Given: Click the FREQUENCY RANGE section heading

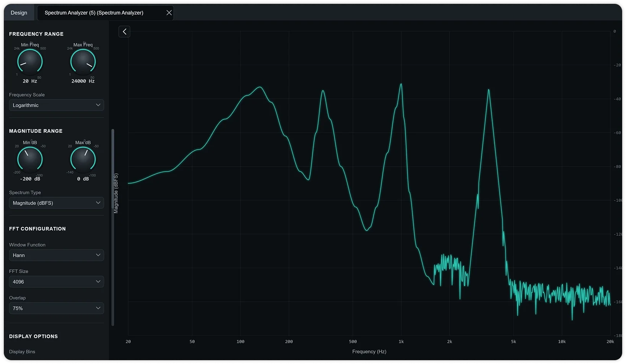Looking at the screenshot, I should (36, 34).
